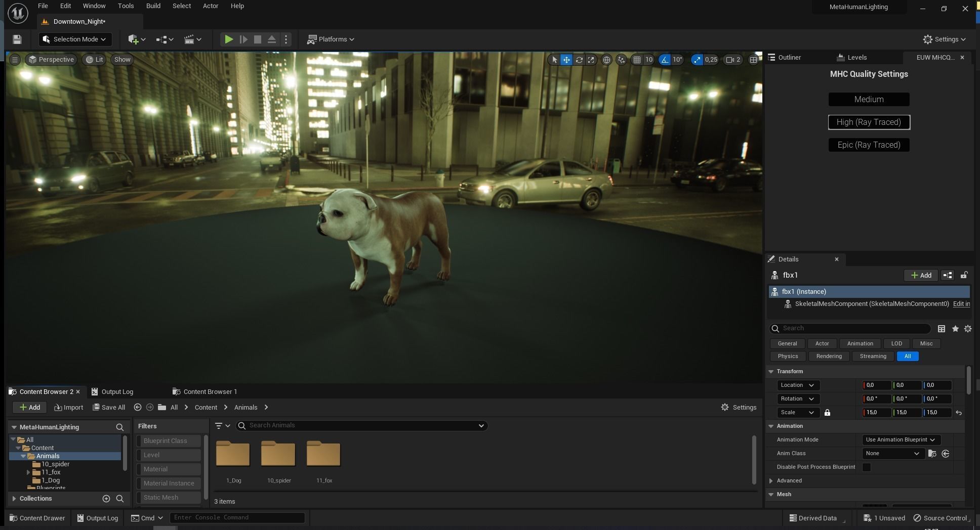This screenshot has width=980, height=530.
Task: Browse to Anim Class in Content Browser icon
Action: tap(932, 454)
